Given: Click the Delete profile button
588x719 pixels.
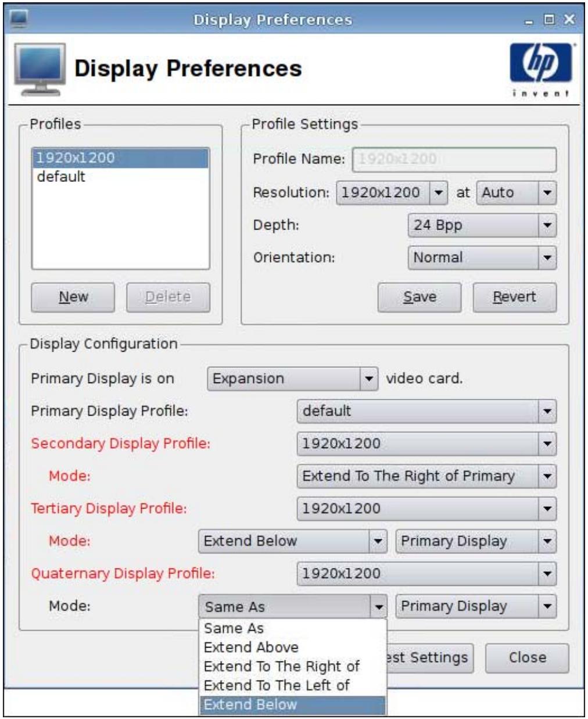Looking at the screenshot, I should point(168,297).
